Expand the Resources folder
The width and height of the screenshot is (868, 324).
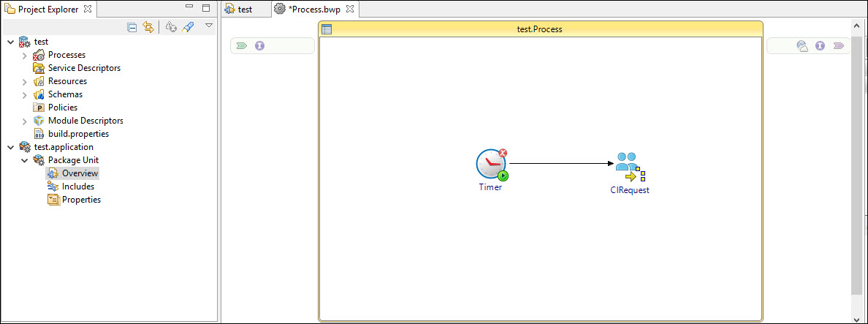tap(24, 81)
